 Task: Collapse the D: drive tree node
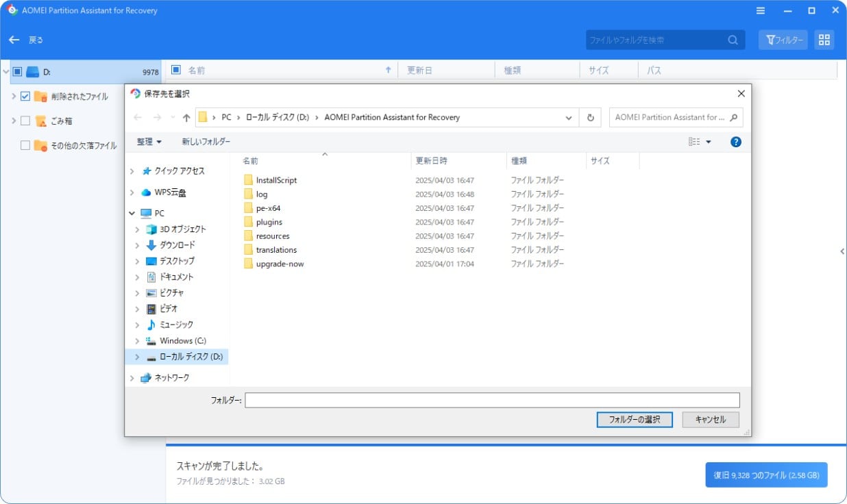(5, 71)
